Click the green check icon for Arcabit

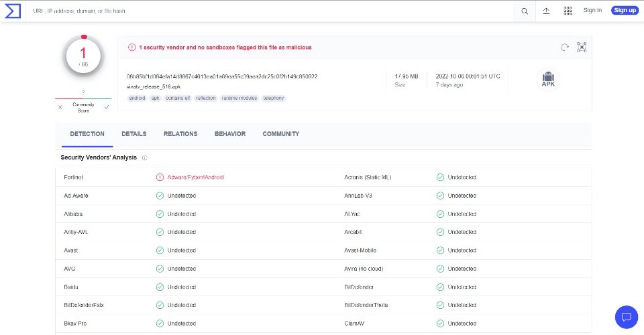(x=440, y=232)
